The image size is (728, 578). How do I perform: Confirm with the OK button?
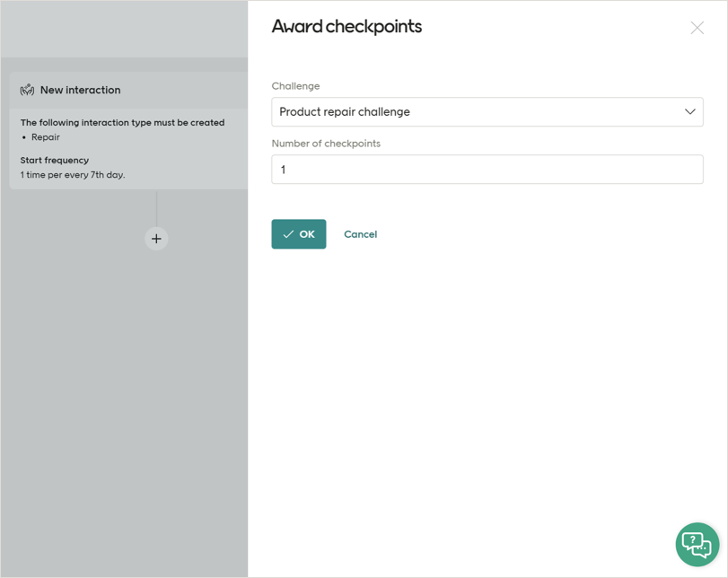(x=299, y=234)
